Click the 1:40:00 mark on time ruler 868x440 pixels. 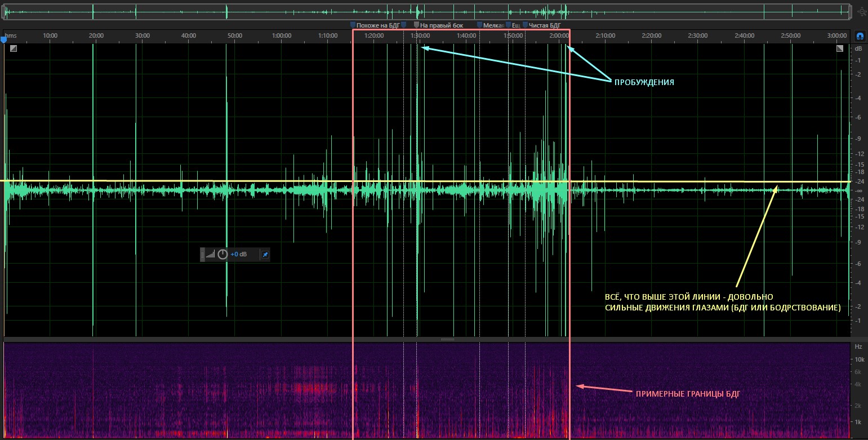click(466, 35)
